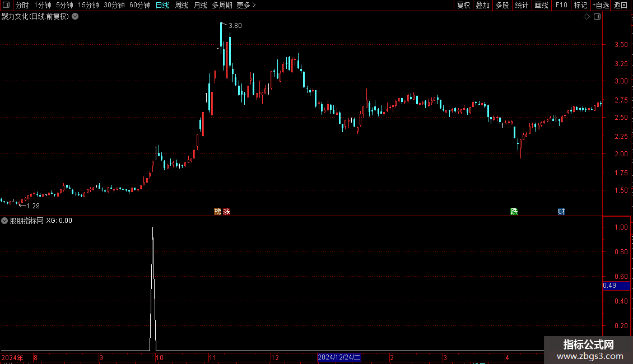Screen dimensions: 633x364
Task: Click the 3.80 high price label
Action: pos(235,26)
